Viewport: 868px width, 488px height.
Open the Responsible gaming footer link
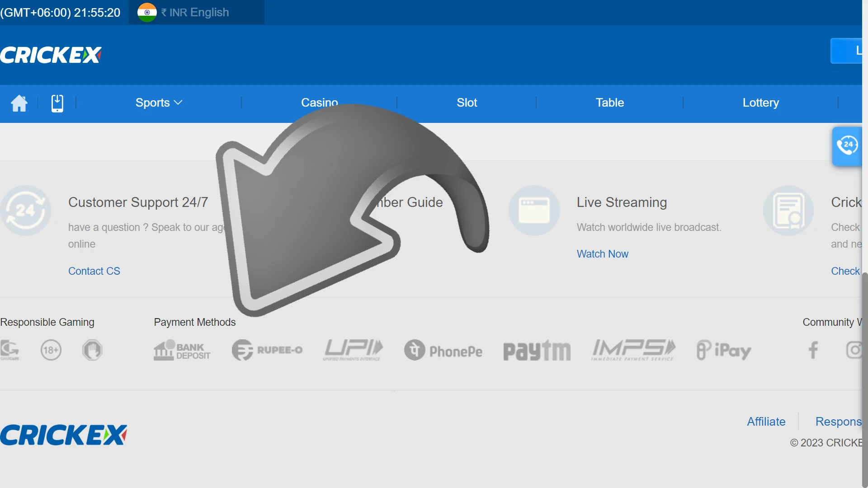click(x=839, y=422)
